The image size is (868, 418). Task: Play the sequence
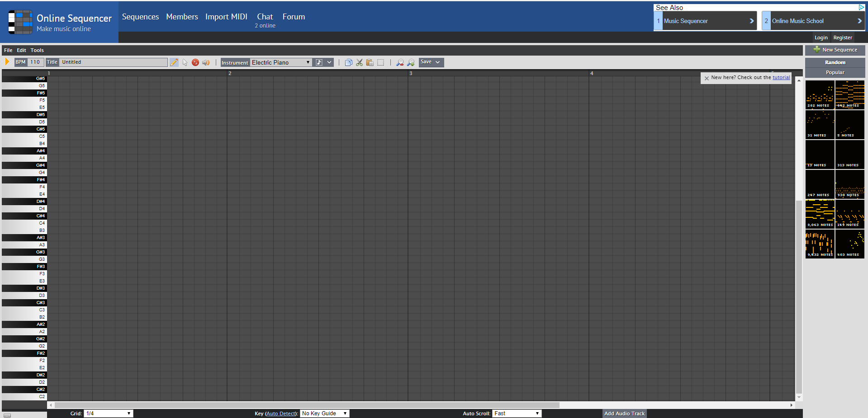click(7, 62)
